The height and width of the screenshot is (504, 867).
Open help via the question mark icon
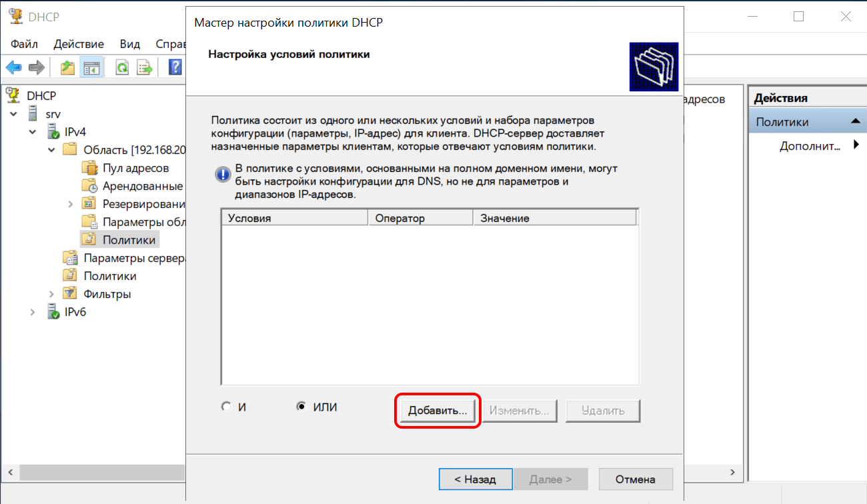point(175,67)
